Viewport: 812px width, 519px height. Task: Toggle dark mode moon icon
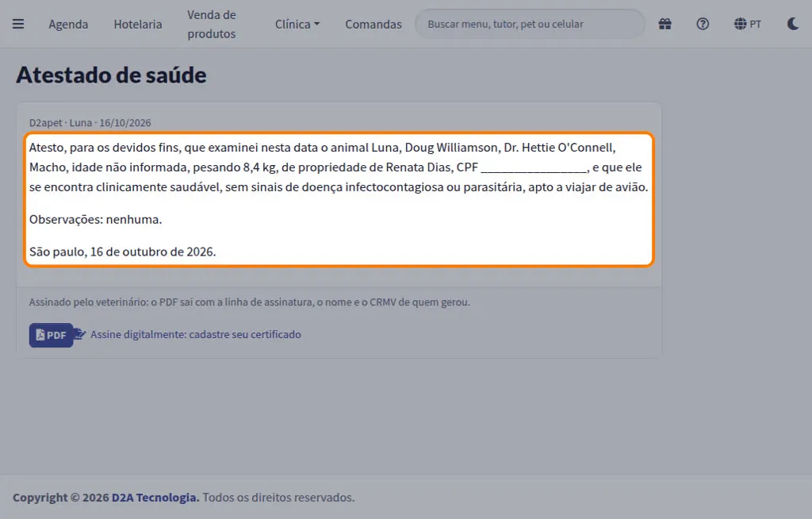coord(793,24)
